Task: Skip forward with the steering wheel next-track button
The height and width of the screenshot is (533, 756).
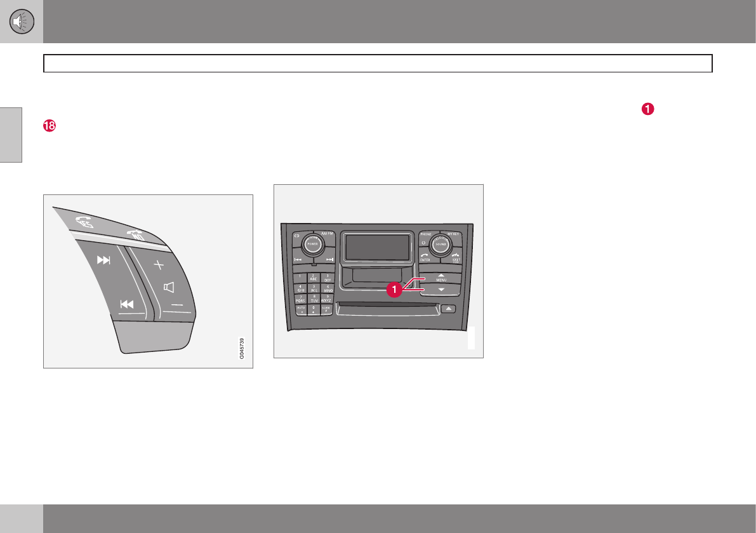Action: coord(103,260)
